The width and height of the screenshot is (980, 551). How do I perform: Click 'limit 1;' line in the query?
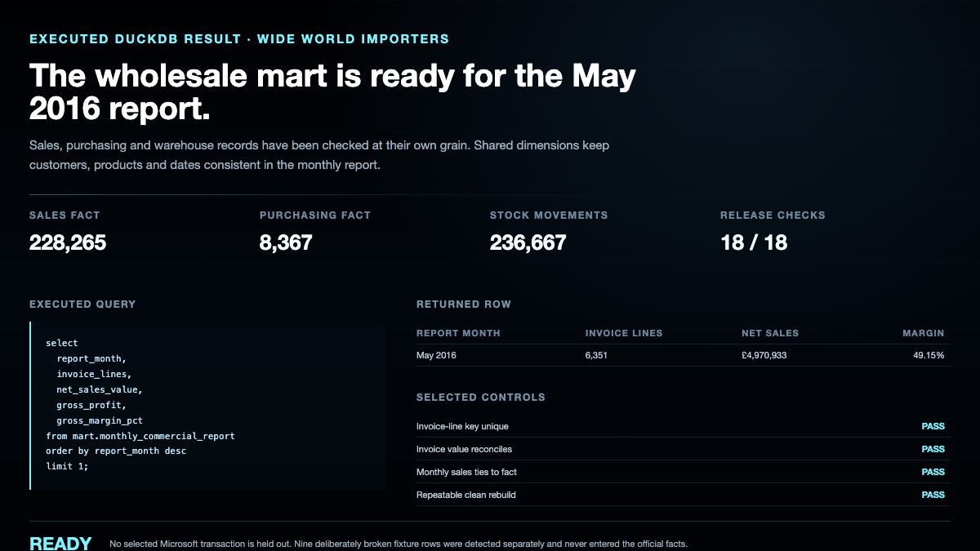point(67,467)
